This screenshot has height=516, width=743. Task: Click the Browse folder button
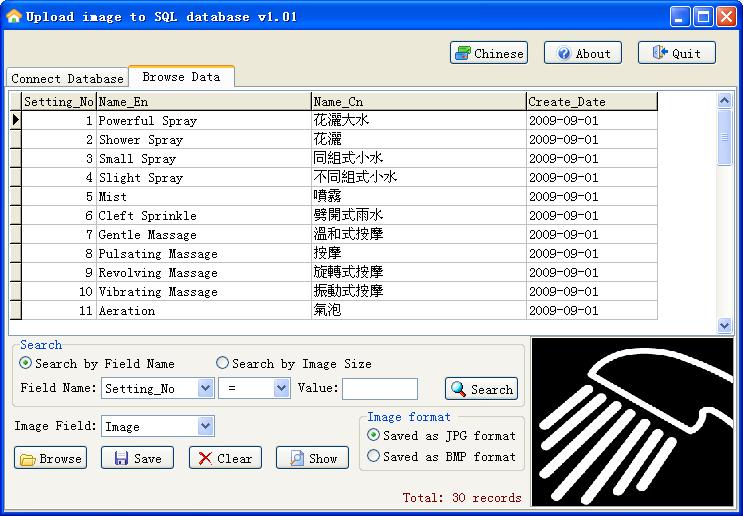[50, 458]
